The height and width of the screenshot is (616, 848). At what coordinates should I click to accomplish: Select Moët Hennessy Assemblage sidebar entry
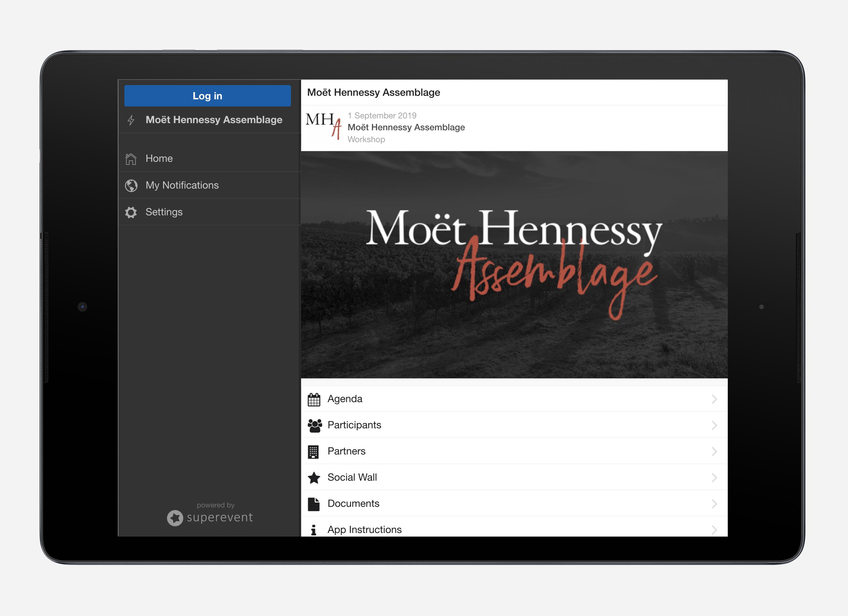point(209,120)
